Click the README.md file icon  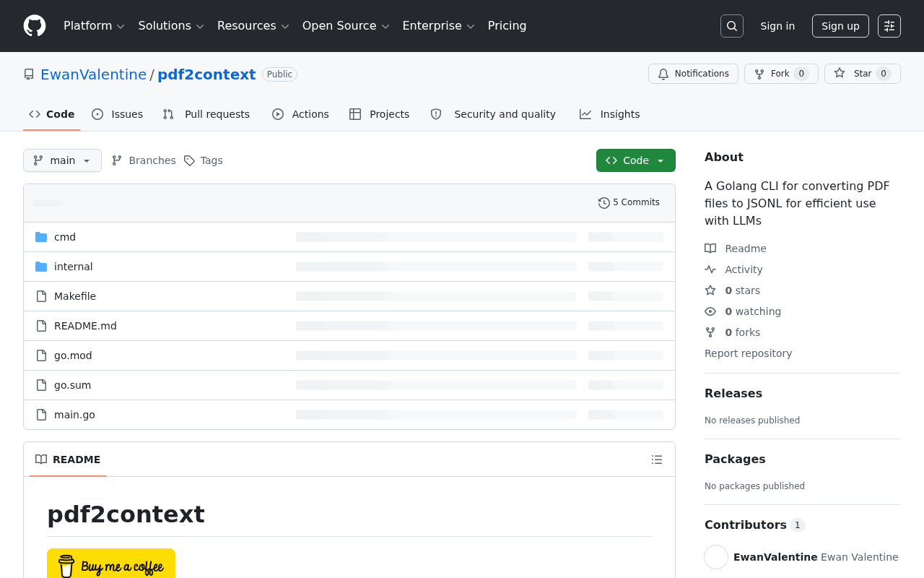coord(41,326)
